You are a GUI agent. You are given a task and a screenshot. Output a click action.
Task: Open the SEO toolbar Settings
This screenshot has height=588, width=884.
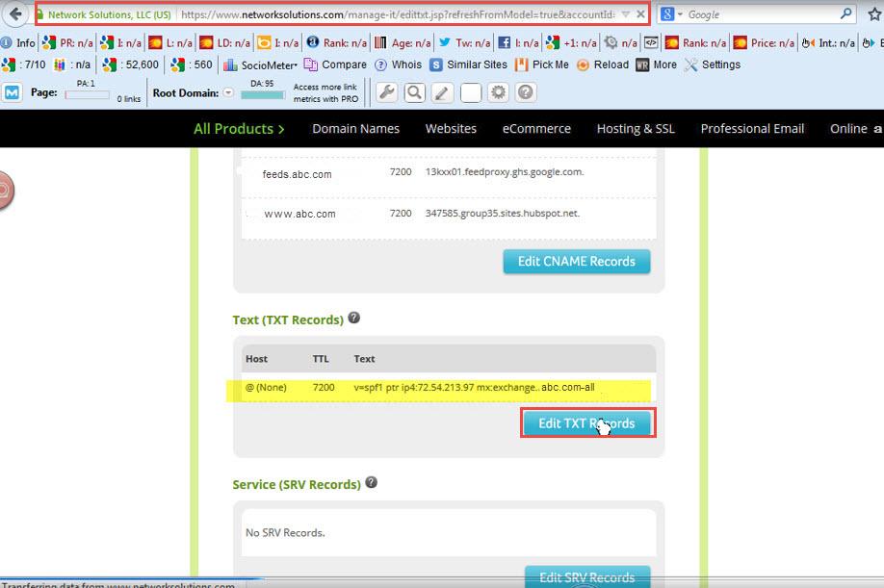(713, 64)
